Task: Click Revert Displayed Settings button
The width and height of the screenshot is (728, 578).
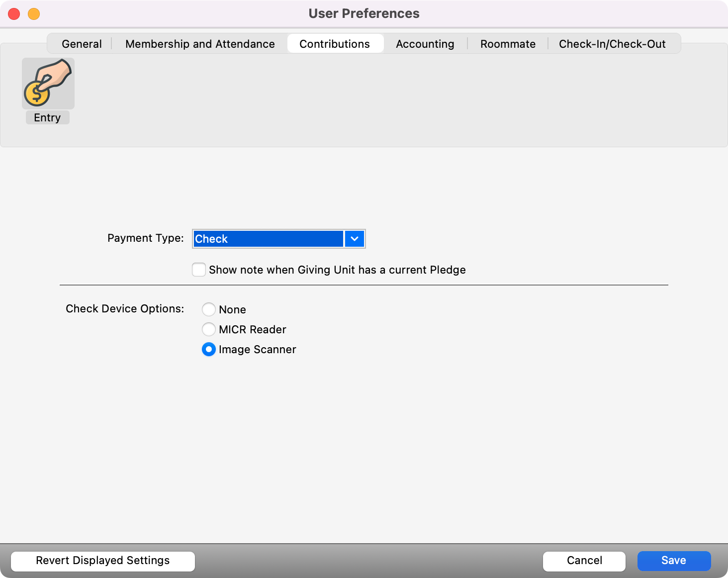Action: tap(103, 561)
